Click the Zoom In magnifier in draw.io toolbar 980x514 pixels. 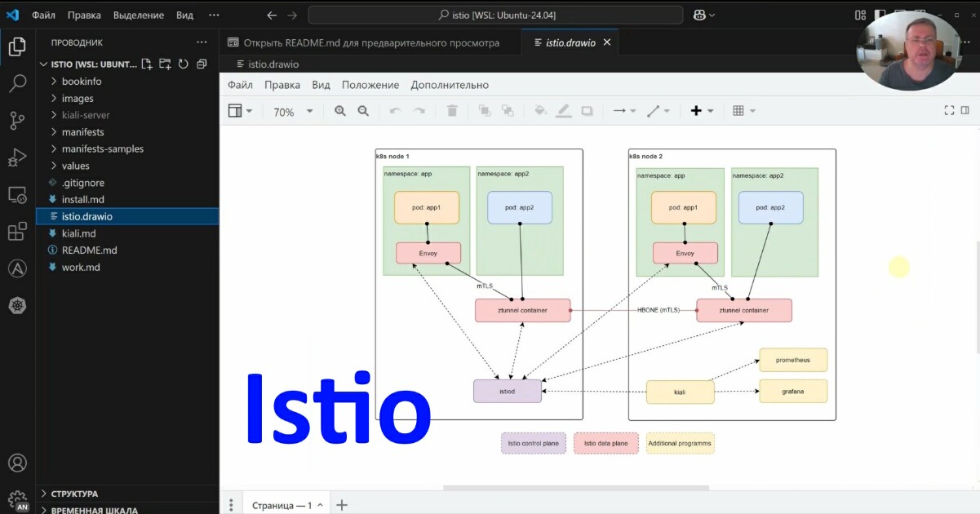pos(340,111)
